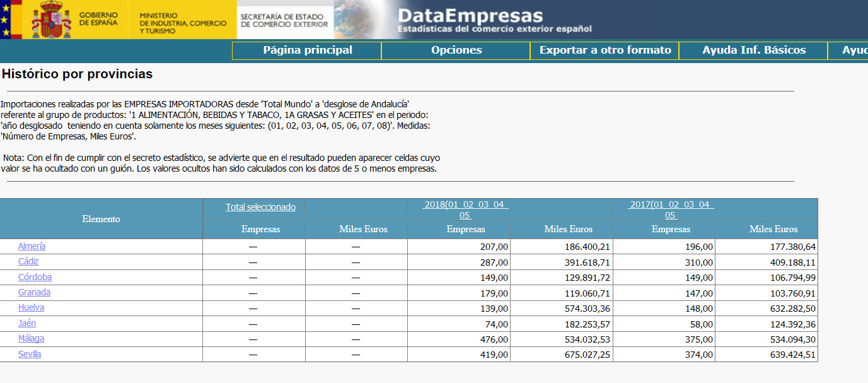The width and height of the screenshot is (868, 383).
Task: Click the Granada 2017 empresas count 147,00
Action: [x=699, y=293]
